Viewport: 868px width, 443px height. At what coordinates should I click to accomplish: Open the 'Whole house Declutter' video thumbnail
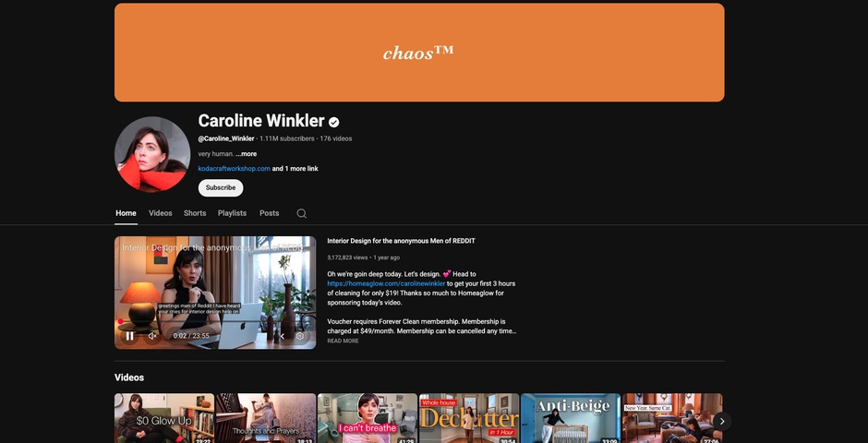469,418
